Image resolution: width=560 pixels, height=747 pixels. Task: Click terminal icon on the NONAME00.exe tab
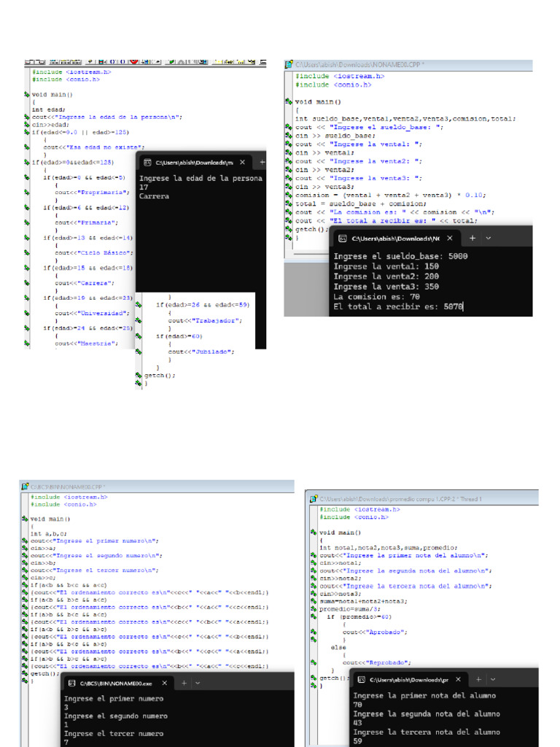pyautogui.click(x=71, y=684)
